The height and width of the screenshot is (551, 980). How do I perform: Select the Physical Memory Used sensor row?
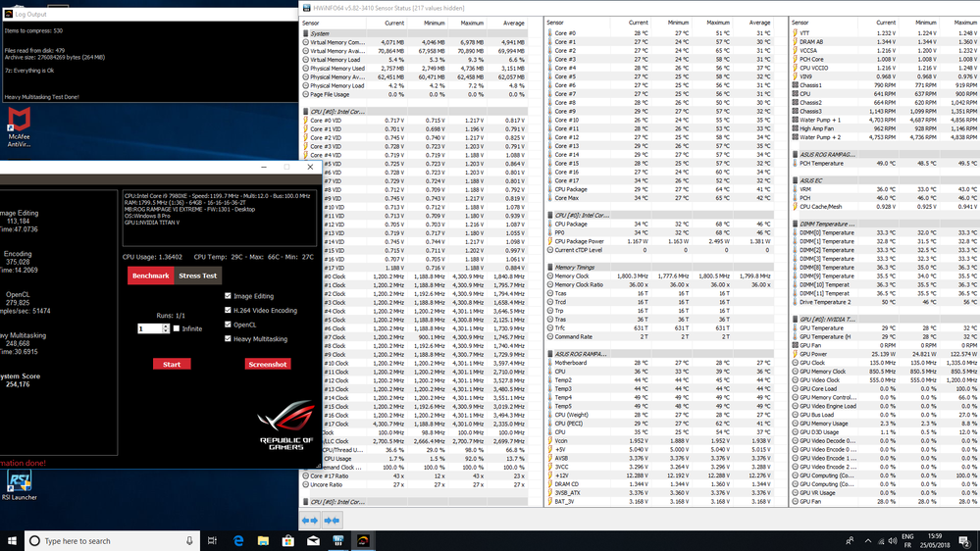415,69
